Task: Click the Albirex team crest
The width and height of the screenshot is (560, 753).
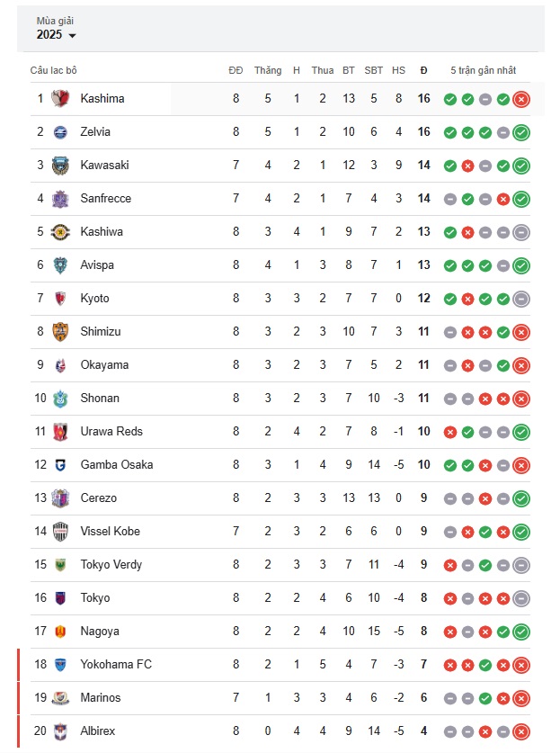Action: pyautogui.click(x=60, y=731)
